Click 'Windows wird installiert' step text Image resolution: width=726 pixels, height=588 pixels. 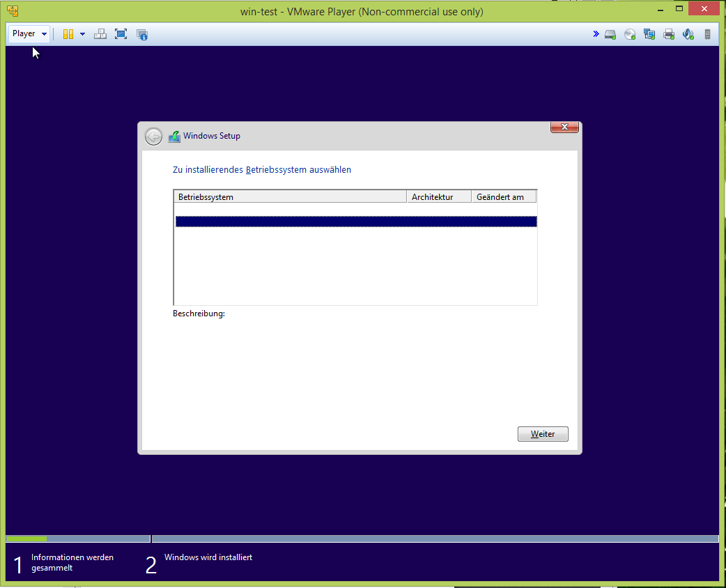[208, 557]
